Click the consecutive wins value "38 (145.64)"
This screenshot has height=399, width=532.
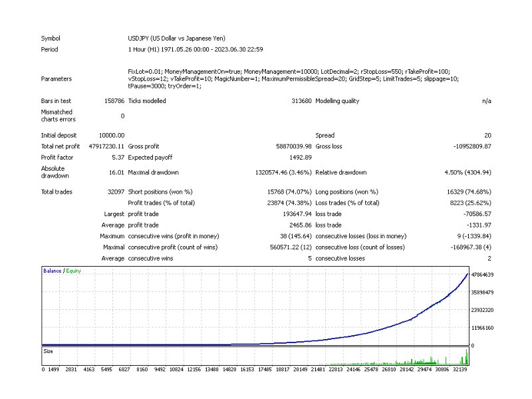pos(296,236)
